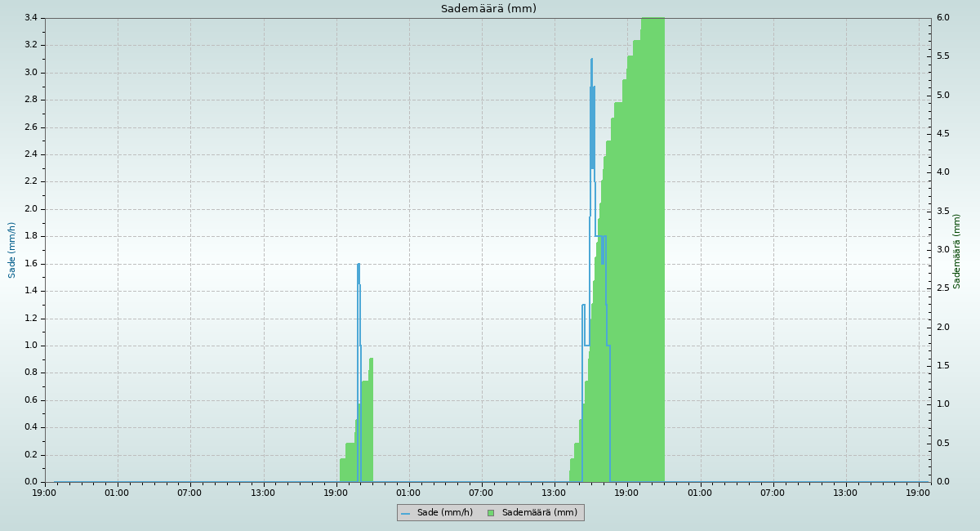
Task: Click the 1.4 tick label on left axis
Action: point(31,291)
